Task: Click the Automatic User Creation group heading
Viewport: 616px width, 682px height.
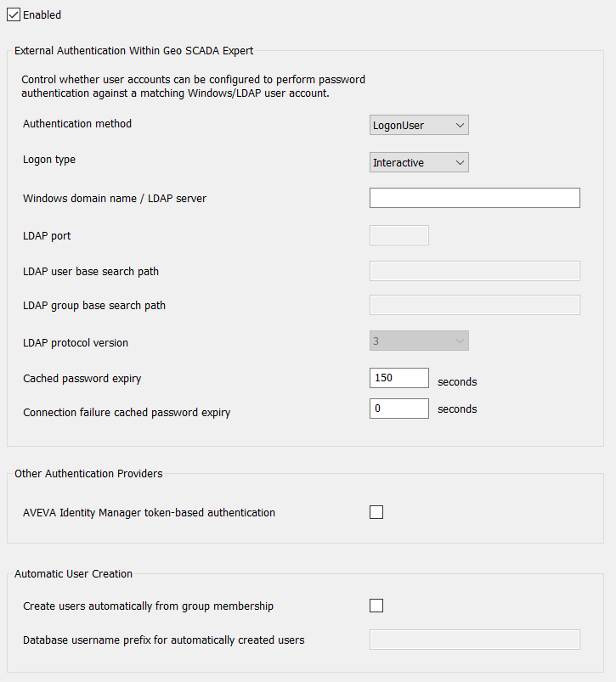Action: (73, 574)
